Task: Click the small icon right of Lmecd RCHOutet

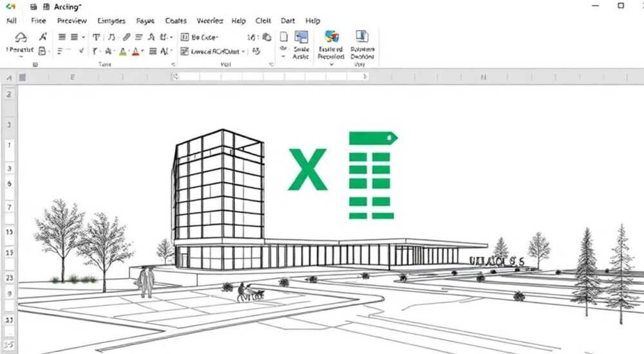Action: (x=256, y=51)
